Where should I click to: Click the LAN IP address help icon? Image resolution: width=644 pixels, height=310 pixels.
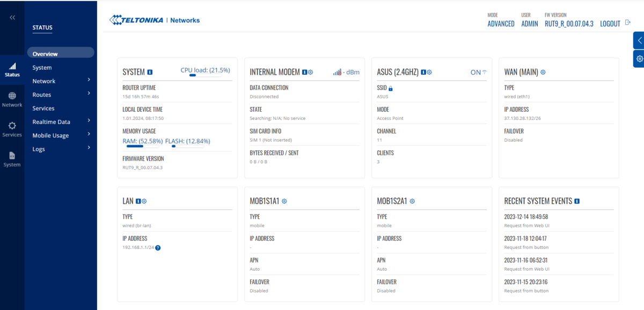(x=158, y=248)
